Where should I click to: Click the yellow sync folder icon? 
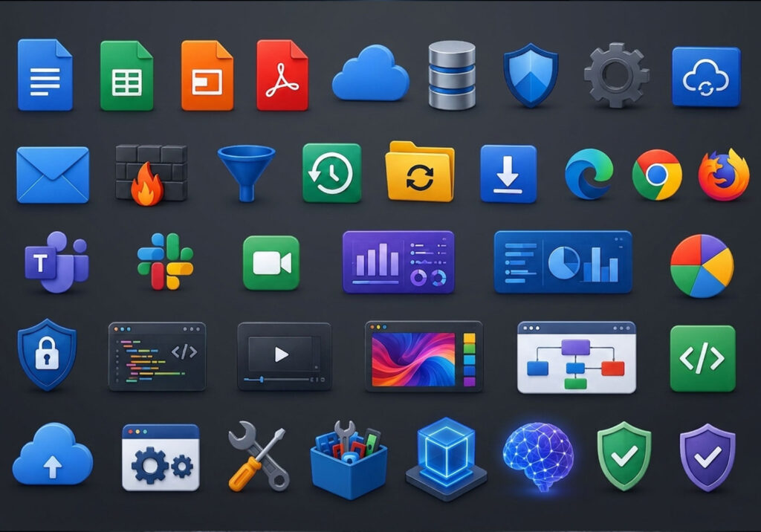pyautogui.click(x=420, y=172)
